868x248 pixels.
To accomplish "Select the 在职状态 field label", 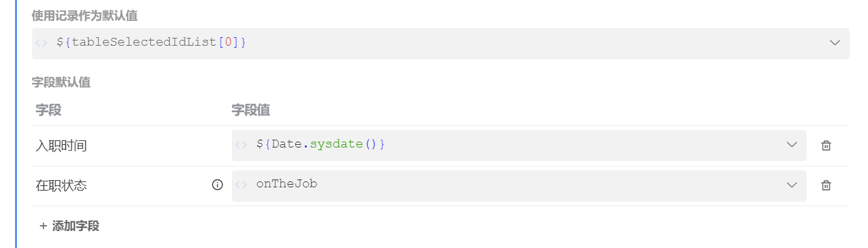I will 61,186.
